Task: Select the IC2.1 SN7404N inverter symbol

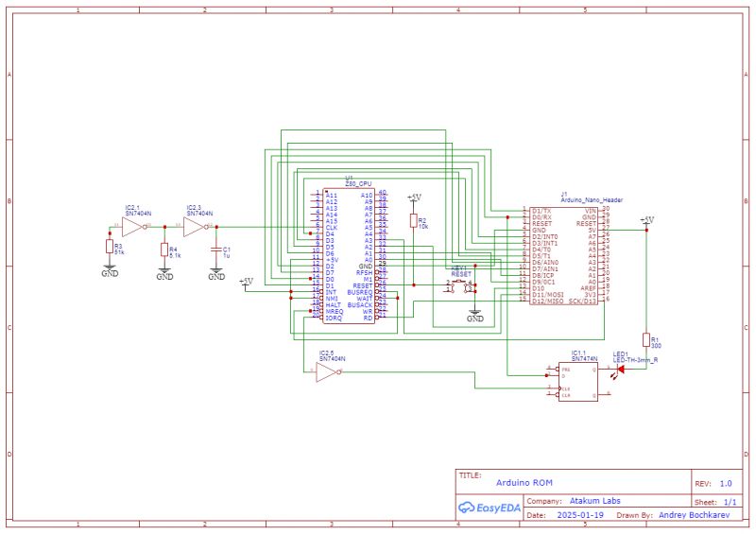Action: [x=132, y=227]
